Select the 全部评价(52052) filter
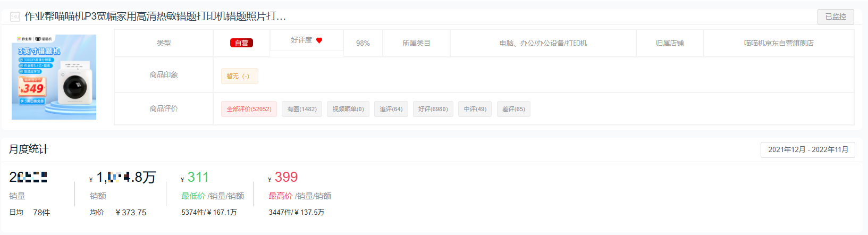The image size is (868, 235). click(249, 109)
